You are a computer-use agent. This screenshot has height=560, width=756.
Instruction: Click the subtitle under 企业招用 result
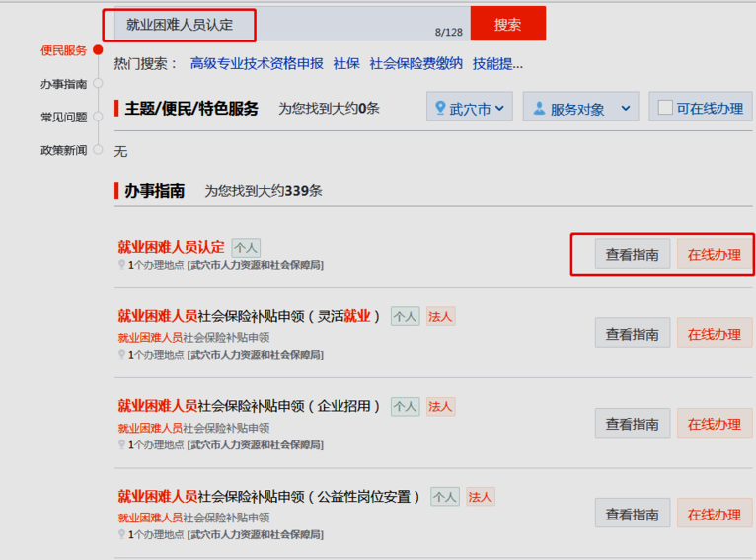(x=193, y=428)
